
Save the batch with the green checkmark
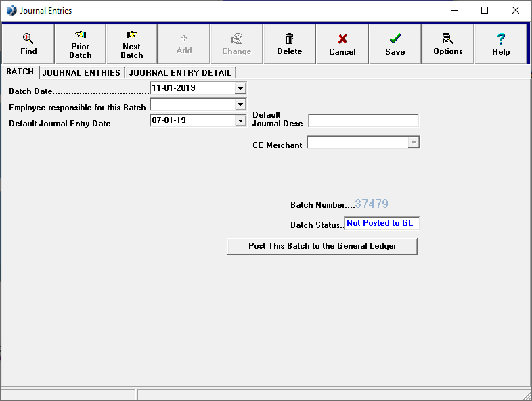point(395,39)
